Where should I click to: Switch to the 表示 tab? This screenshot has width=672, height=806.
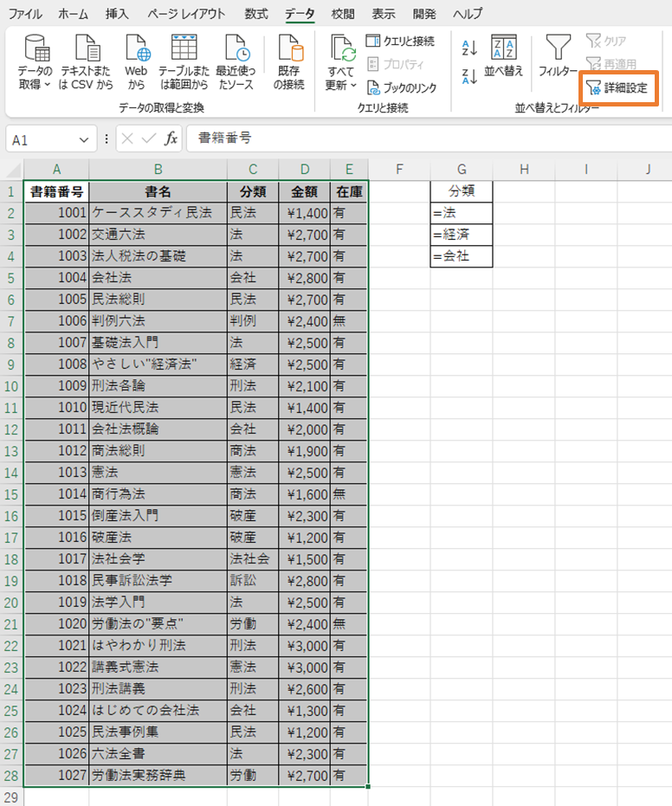click(384, 14)
